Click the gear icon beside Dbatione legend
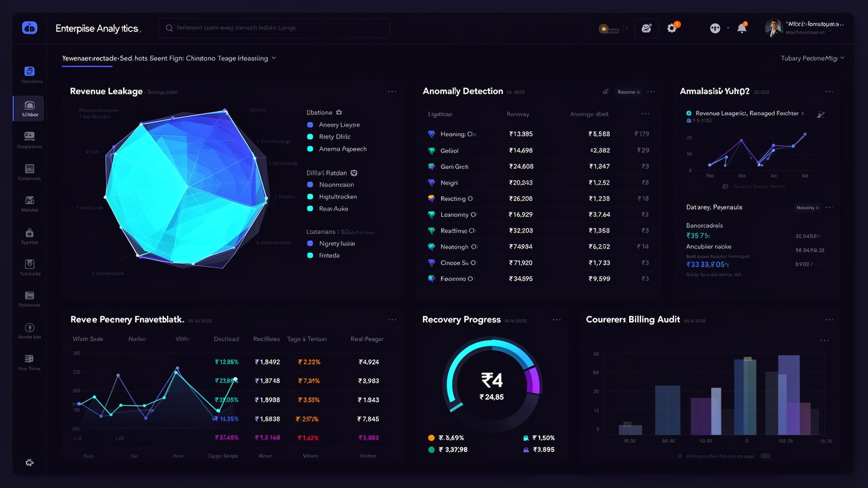Image resolution: width=868 pixels, height=488 pixels. point(339,113)
